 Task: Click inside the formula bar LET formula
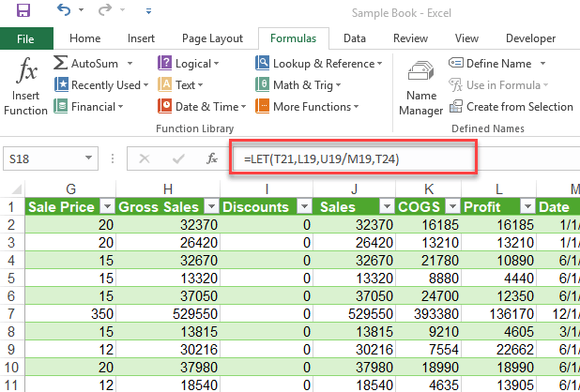(321, 159)
